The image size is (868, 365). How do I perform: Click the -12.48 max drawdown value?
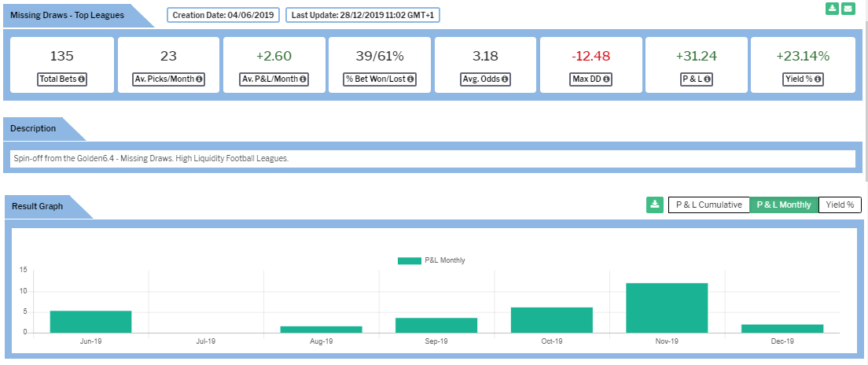(590, 56)
